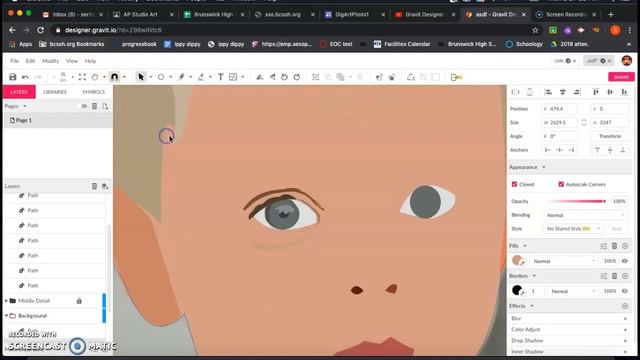640x360 pixels.
Task: Toggle border visibility eye icon
Action: tap(624, 291)
